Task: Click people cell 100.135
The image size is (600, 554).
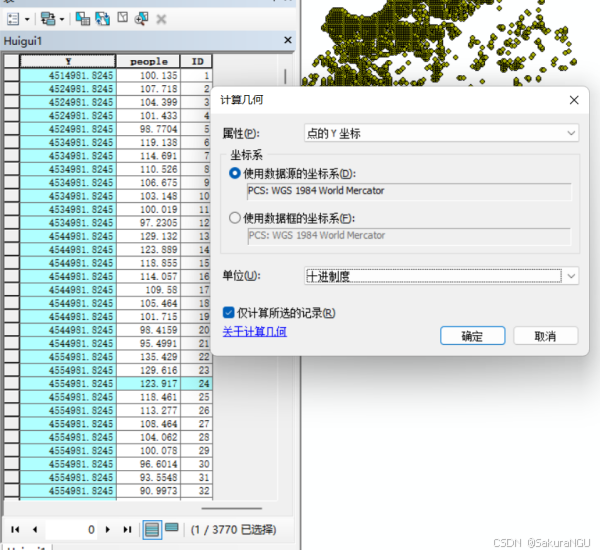Action: pyautogui.click(x=148, y=75)
